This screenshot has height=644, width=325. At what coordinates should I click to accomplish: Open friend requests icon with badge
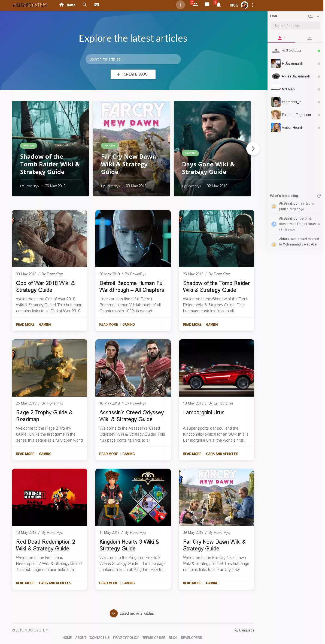tap(195, 5)
